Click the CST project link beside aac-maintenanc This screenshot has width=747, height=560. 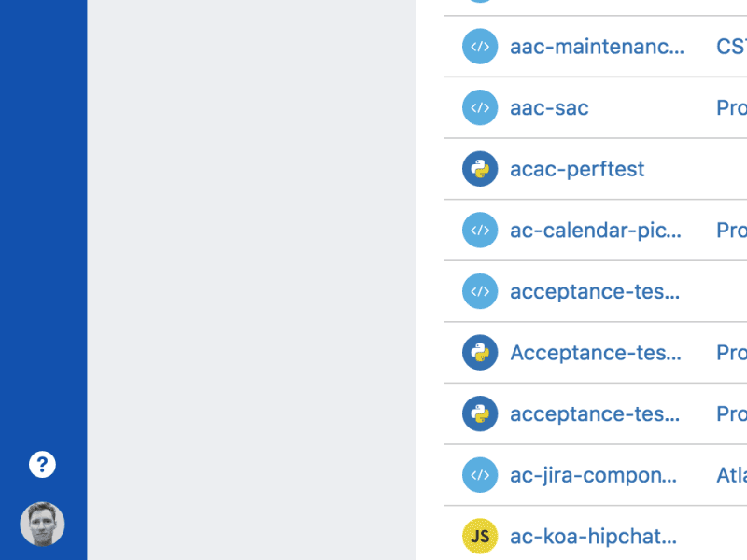[x=729, y=47]
